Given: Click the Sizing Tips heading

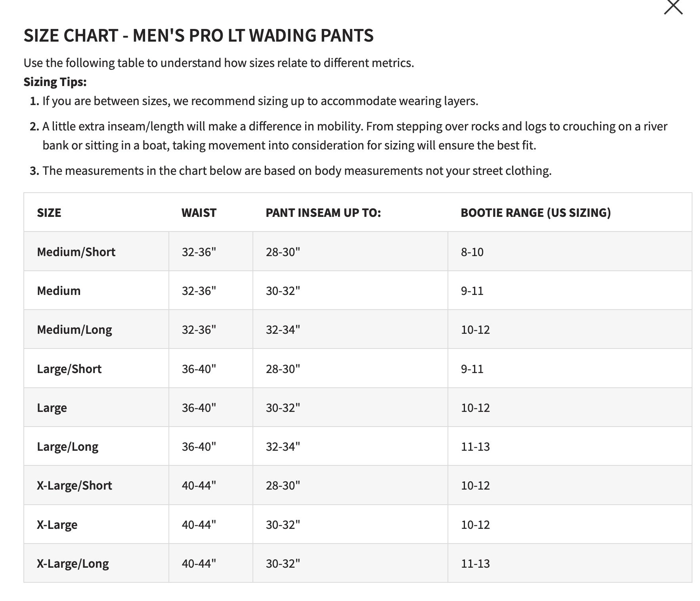Looking at the screenshot, I should tap(55, 82).
